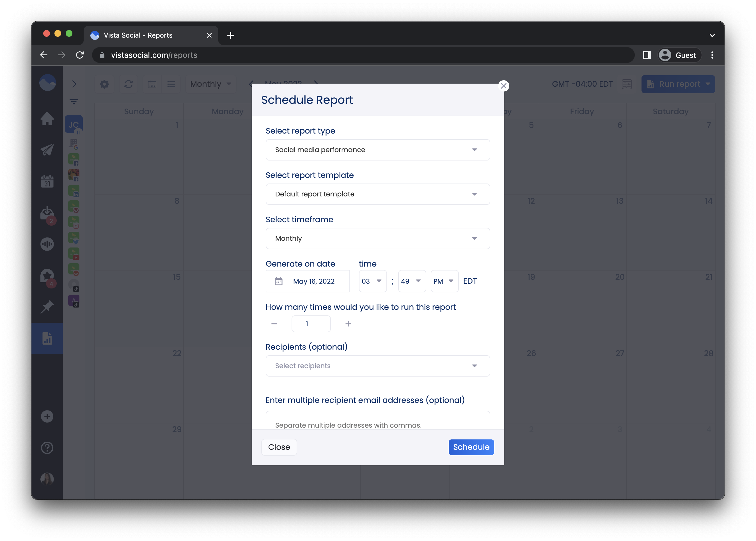Click the Vista Social logo in sidebar

pos(48,82)
